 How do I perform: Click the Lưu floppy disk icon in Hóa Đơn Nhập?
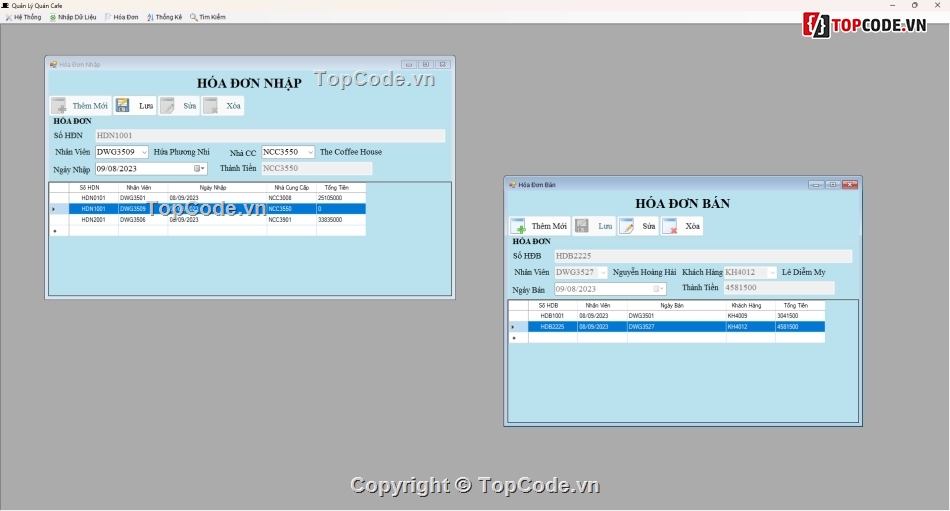122,105
